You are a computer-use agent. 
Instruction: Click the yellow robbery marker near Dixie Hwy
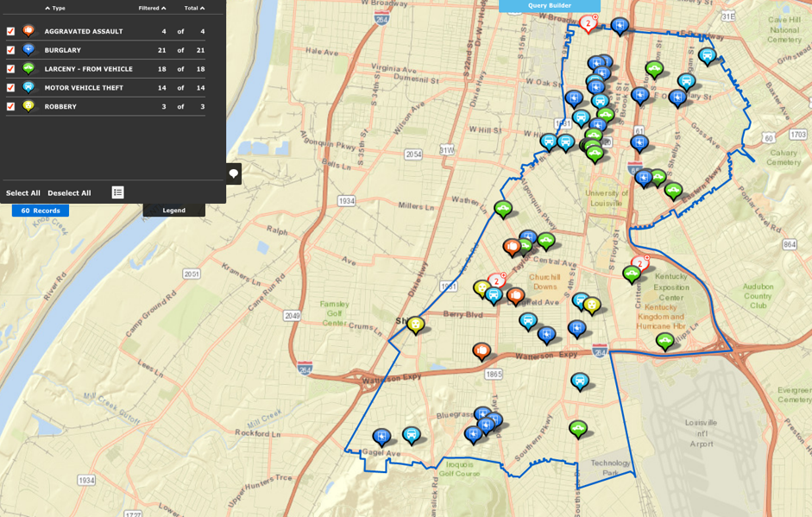pos(416,325)
